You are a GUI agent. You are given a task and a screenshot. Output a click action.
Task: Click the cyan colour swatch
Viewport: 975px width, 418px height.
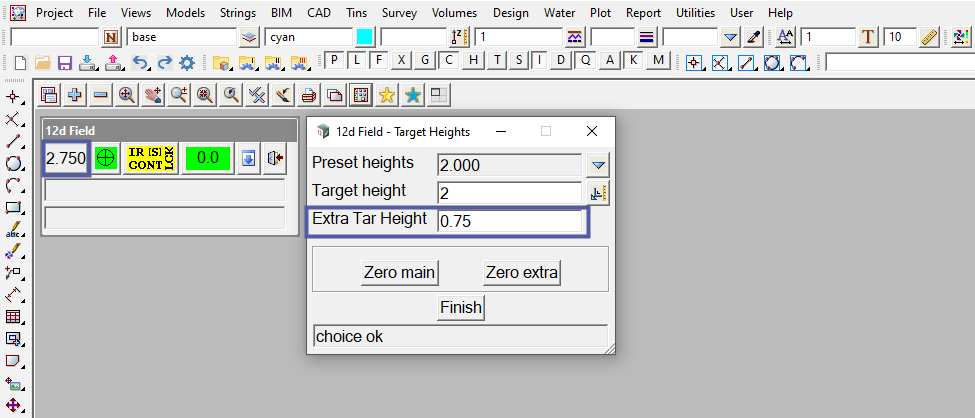[x=365, y=37]
